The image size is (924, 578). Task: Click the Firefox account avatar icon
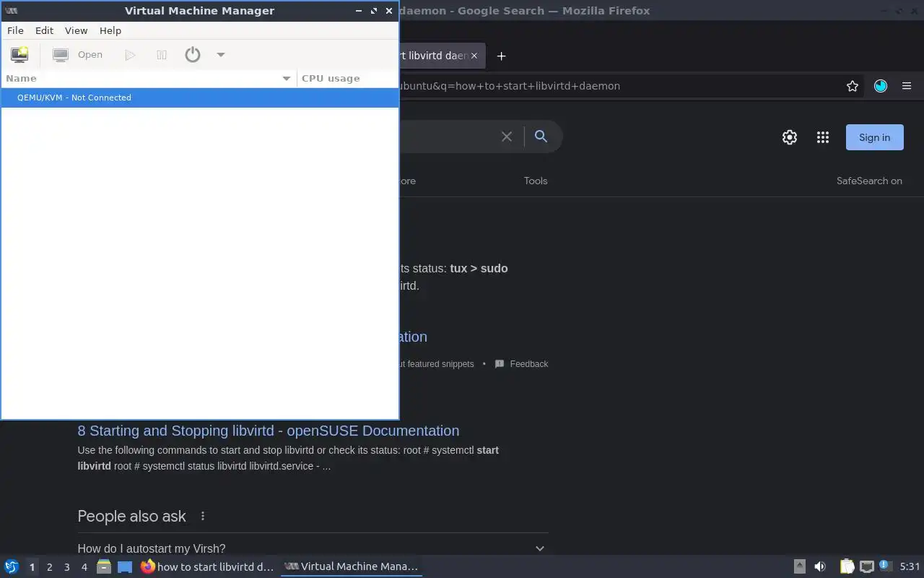(881, 86)
